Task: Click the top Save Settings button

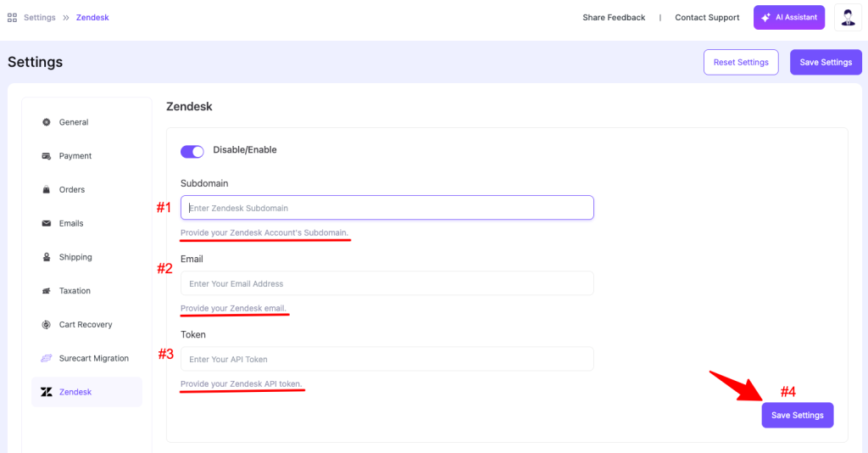Action: click(x=826, y=62)
